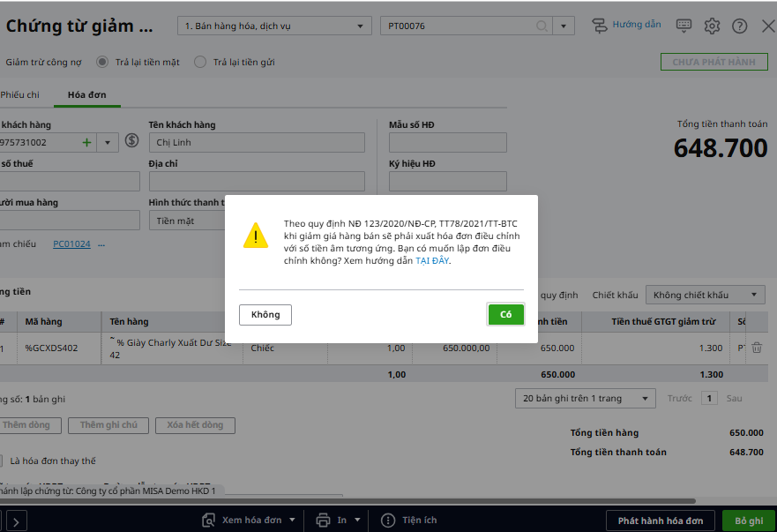Click the warning triangle icon in dialog
The width and height of the screenshot is (777, 532).
point(255,235)
